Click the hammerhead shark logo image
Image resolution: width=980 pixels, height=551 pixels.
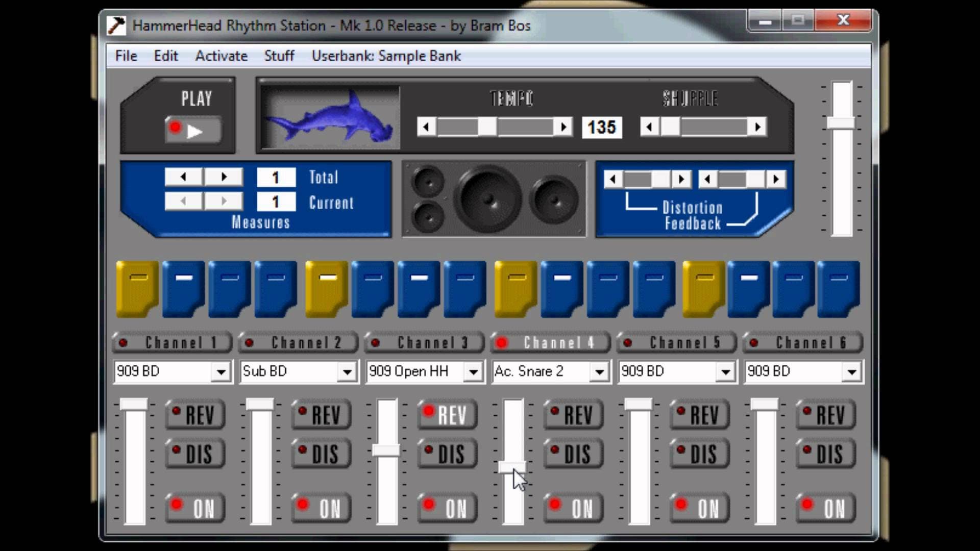[x=330, y=117]
